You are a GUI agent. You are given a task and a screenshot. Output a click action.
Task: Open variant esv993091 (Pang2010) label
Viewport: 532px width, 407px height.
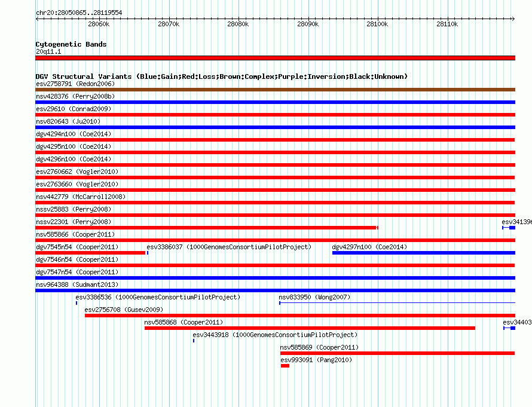click(x=316, y=360)
